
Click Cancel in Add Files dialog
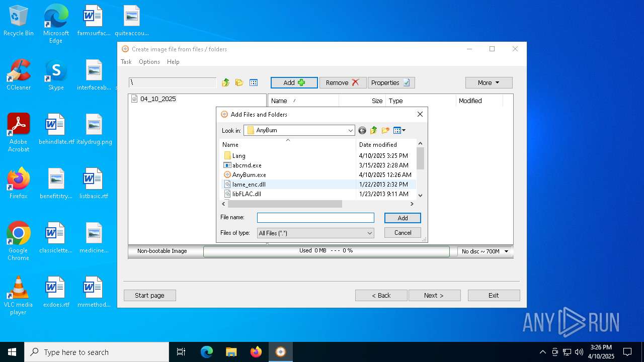(403, 233)
